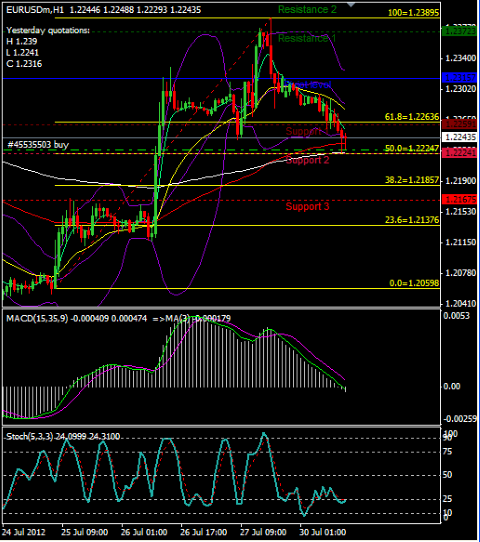Click the '26 Jul 17:00' time axis label
The image size is (480, 542).
[x=204, y=532]
